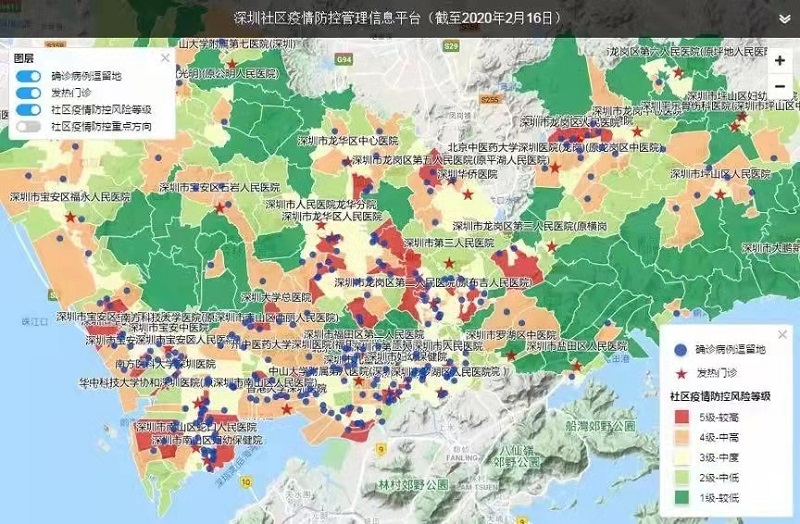Toggle off the 确诊病例逗留地 layer
Image resolution: width=800 pixels, height=524 pixels.
(29, 76)
